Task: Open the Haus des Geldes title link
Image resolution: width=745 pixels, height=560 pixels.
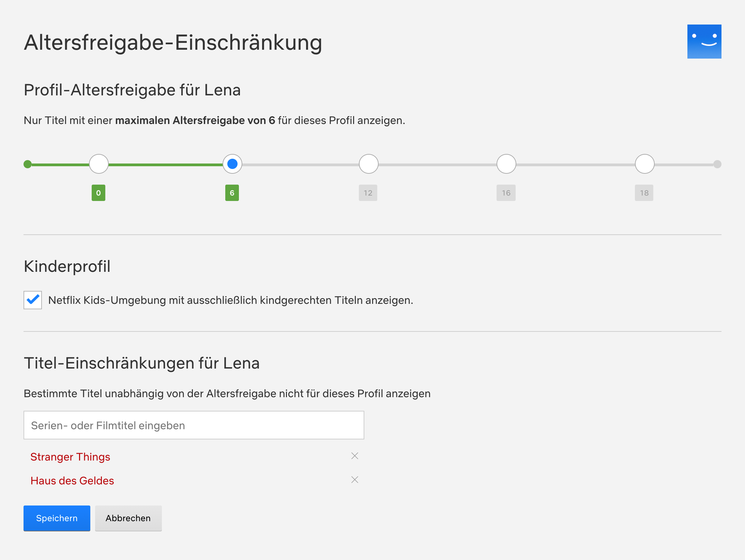Action: 72,481
